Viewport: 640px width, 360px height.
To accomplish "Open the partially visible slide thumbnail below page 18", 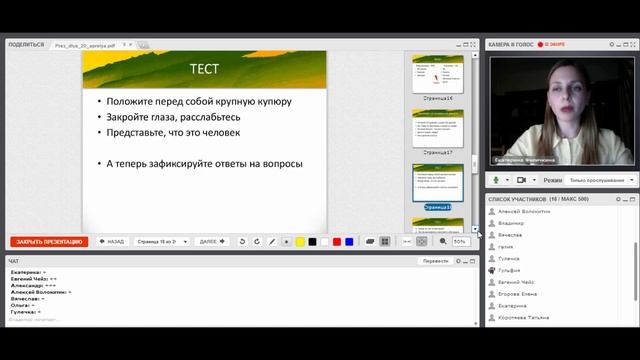I will coord(438,225).
